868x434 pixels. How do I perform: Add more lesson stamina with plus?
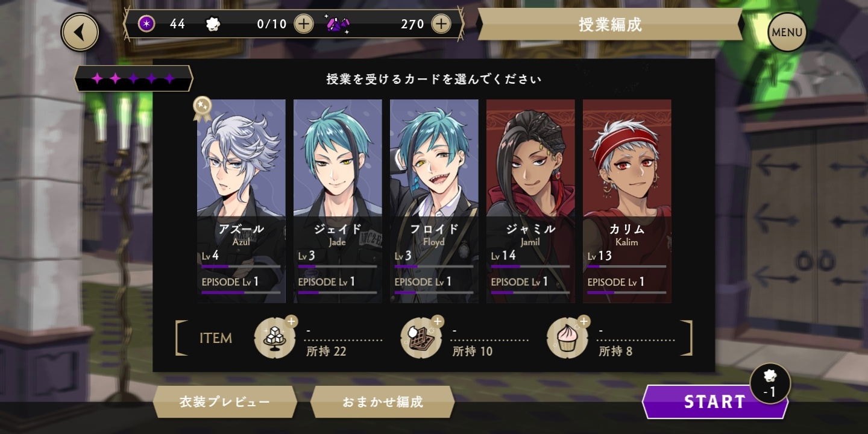[x=303, y=24]
